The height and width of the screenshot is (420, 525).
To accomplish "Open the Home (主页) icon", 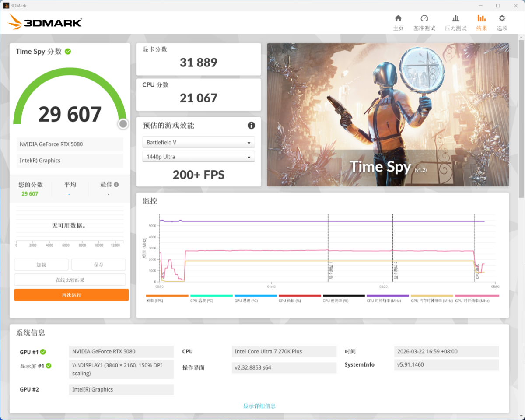I will point(398,18).
